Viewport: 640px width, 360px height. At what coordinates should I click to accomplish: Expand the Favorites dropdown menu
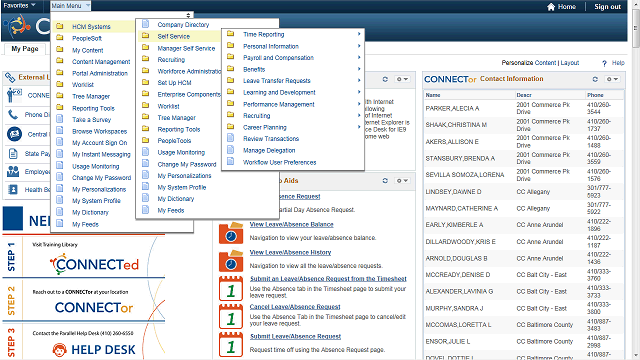click(19, 5)
